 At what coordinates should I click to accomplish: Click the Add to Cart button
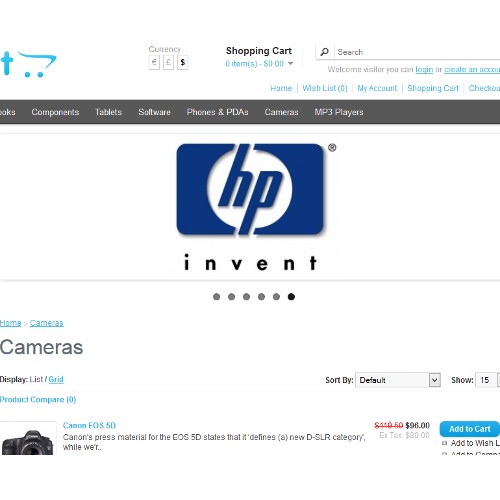pos(469,429)
